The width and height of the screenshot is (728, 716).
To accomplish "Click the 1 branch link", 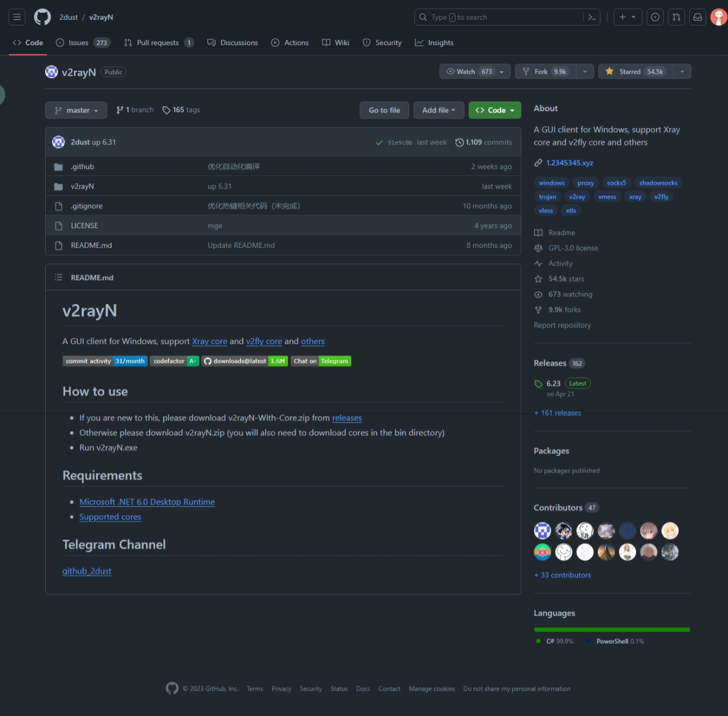I will 135,110.
